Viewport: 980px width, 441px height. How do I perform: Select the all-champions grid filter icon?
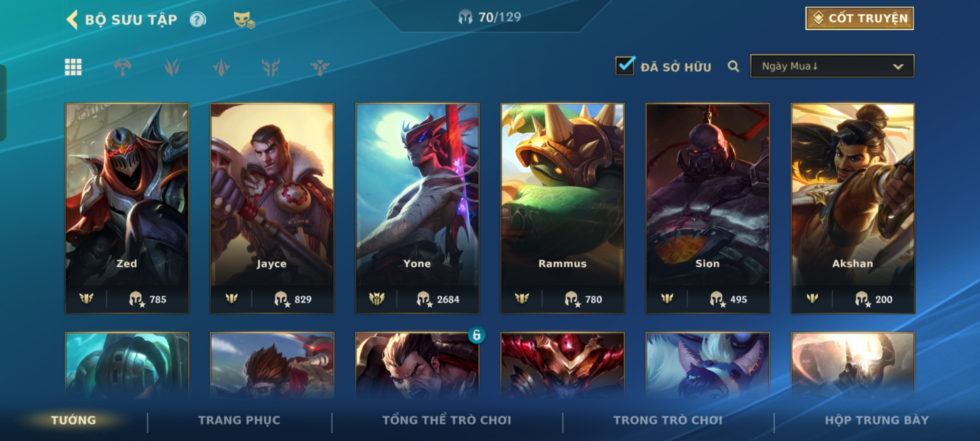73,67
